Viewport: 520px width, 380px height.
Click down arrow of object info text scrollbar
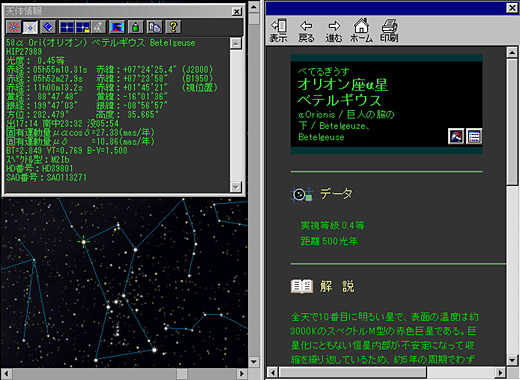coord(236,187)
